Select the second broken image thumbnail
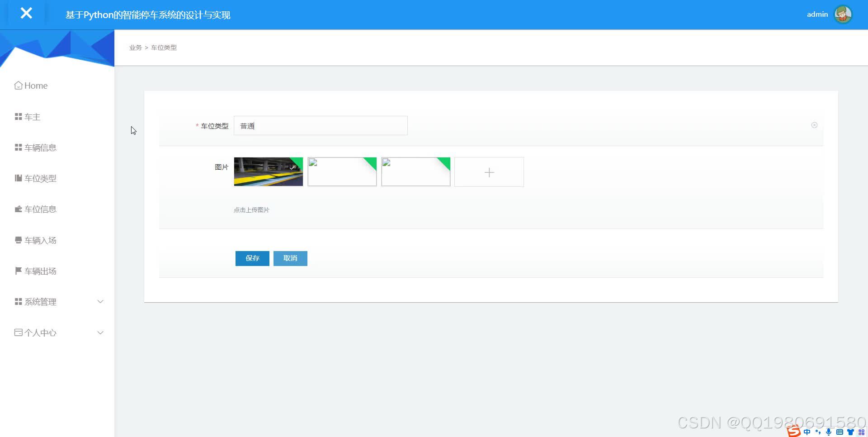Screen dimensions: 868x437 coord(342,171)
